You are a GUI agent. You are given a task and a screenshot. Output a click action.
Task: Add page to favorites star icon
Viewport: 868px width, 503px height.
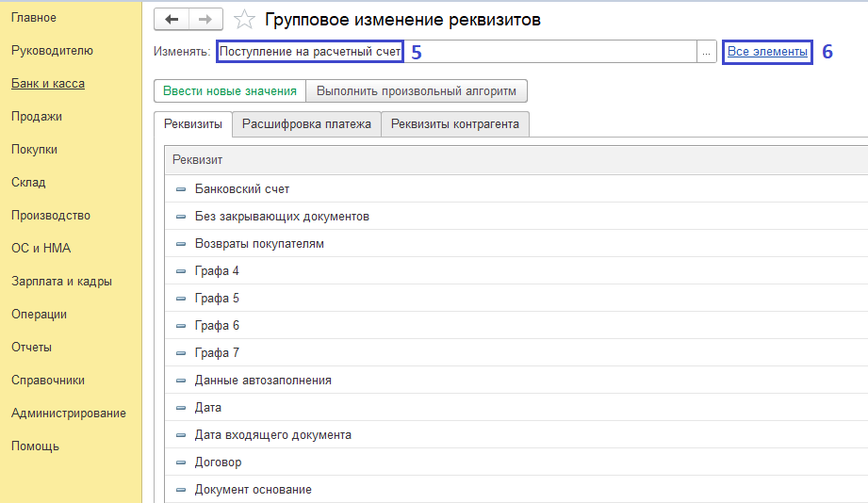[244, 20]
